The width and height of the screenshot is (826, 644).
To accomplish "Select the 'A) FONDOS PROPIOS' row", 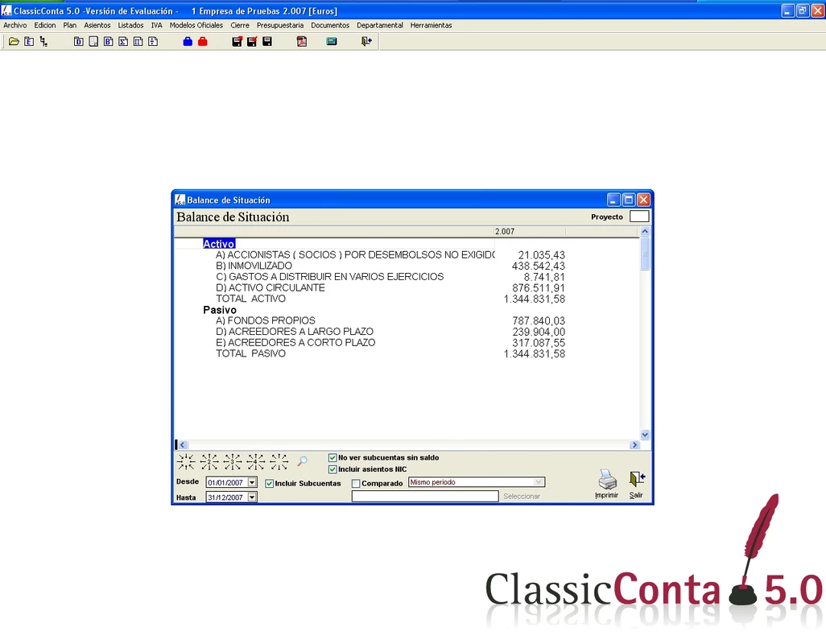I will pos(266,320).
